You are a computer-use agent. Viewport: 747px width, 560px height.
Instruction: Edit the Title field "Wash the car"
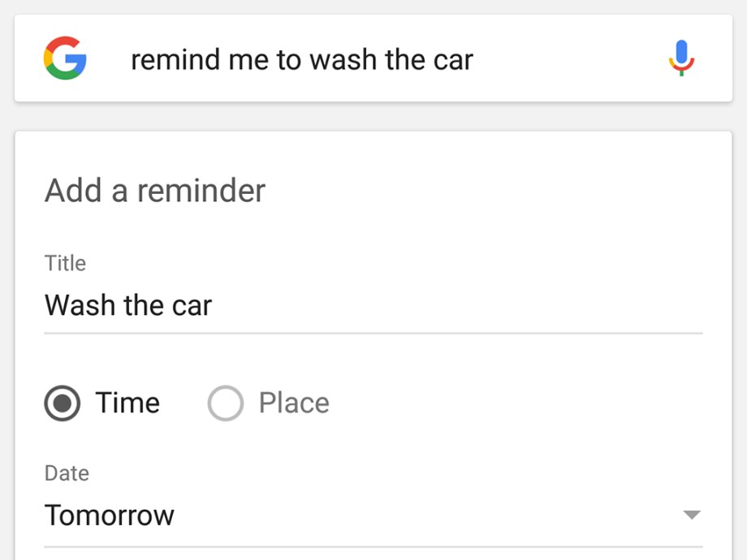click(x=127, y=305)
